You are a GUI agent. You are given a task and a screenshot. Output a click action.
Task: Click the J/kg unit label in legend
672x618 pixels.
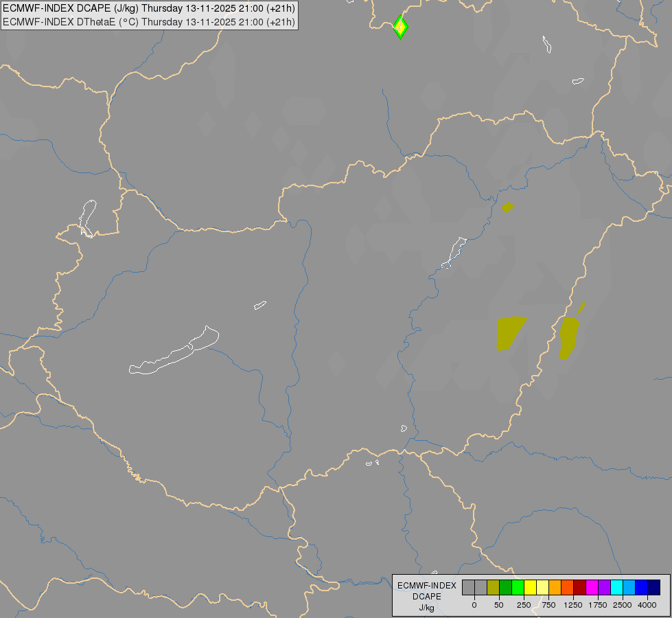click(427, 608)
